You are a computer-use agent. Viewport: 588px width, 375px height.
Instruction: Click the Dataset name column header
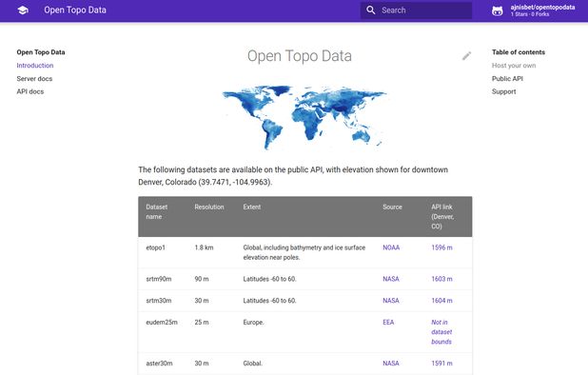tap(157, 211)
